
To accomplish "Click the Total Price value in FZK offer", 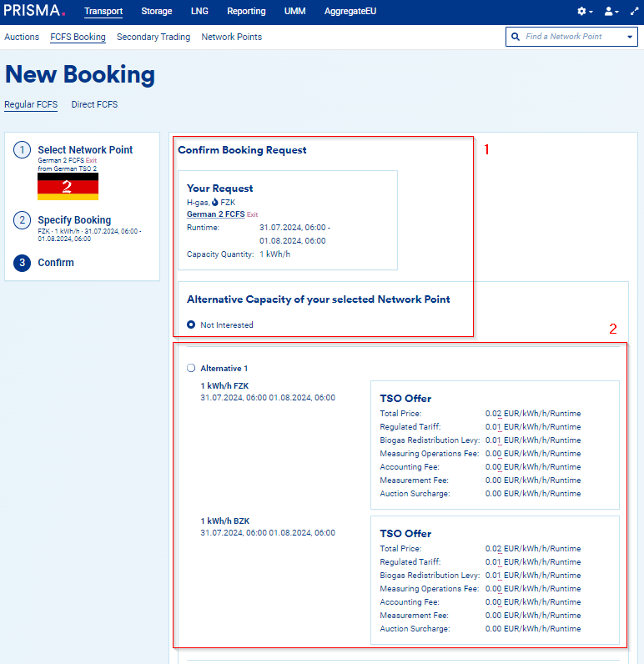I will click(x=533, y=413).
